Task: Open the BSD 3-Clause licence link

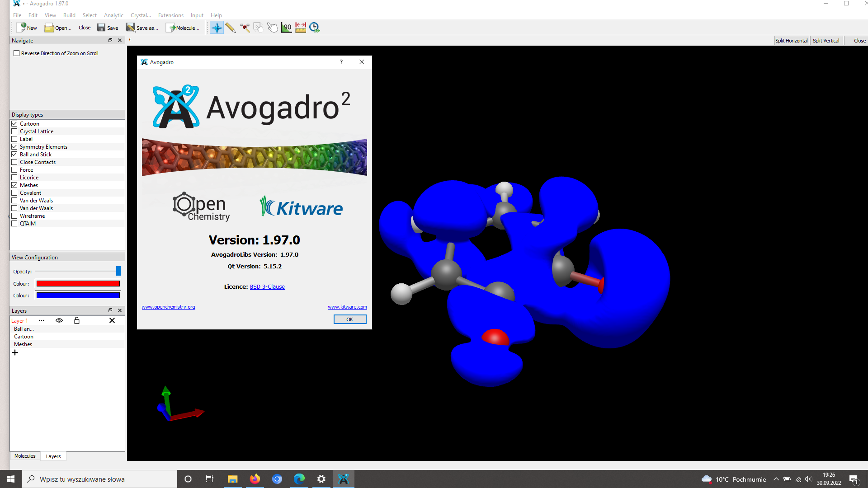Action: click(267, 286)
